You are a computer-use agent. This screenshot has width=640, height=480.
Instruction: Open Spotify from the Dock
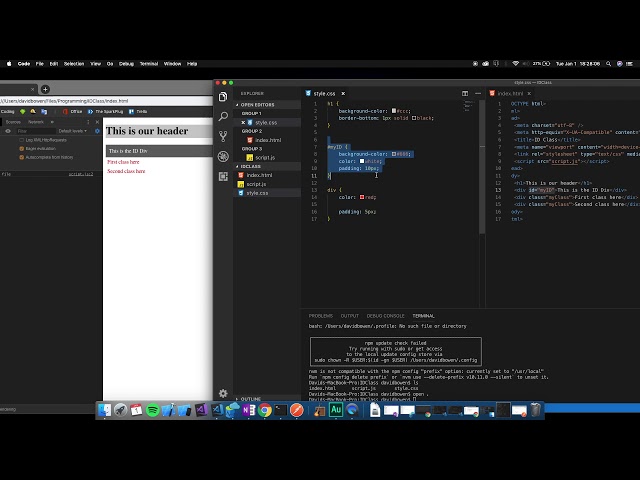pyautogui.click(x=153, y=410)
